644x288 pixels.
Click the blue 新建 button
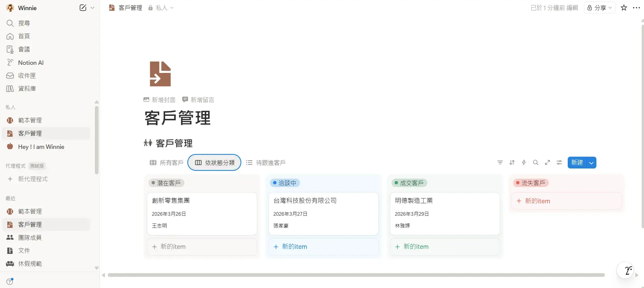pos(577,162)
